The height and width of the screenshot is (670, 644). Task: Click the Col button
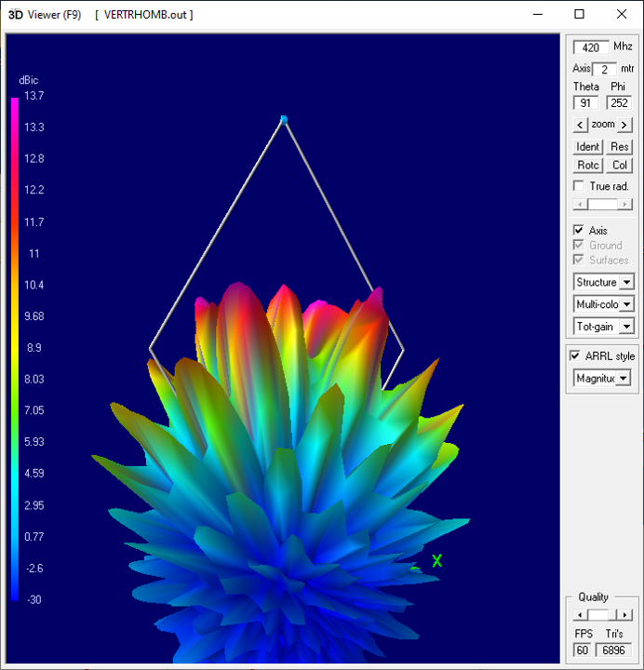[x=619, y=166]
